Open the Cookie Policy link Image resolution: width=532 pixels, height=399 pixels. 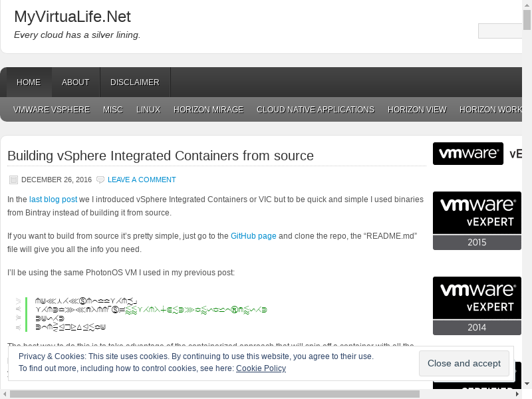coord(261,368)
